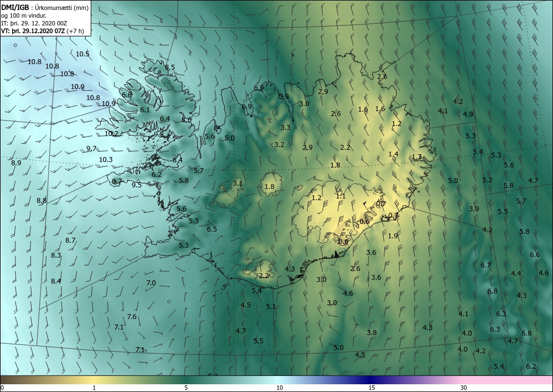Click the pale yellow section of the colorbar
Image resolution: width=553 pixels, height=392 pixels.
pos(95,380)
